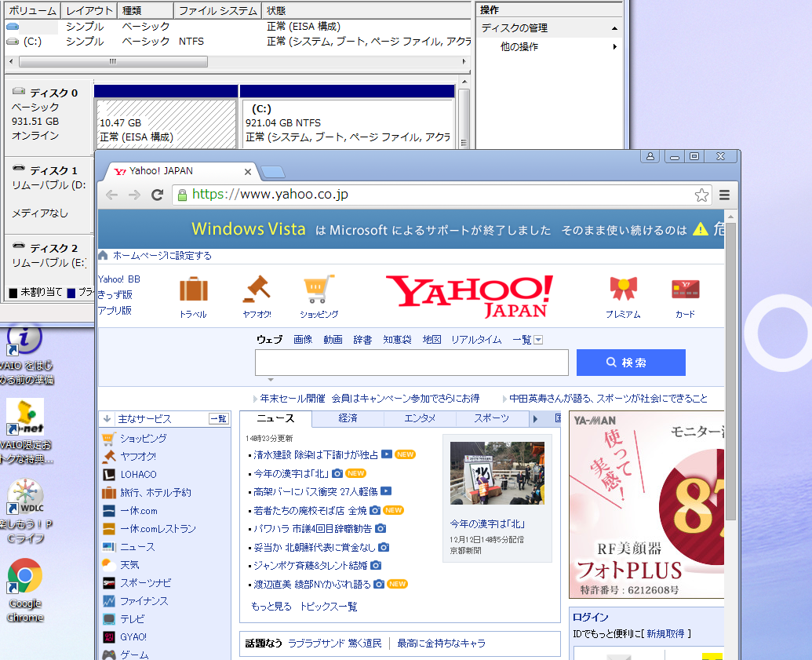Click Disk Management horizontal scrollbar thumb
812x660 pixels.
[x=113, y=62]
